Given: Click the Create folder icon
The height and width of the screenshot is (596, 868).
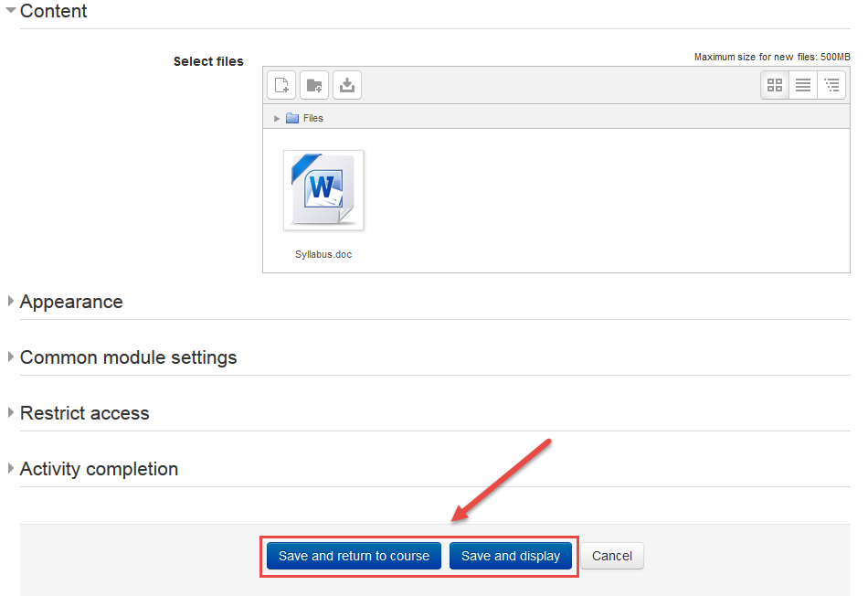Looking at the screenshot, I should click(314, 85).
